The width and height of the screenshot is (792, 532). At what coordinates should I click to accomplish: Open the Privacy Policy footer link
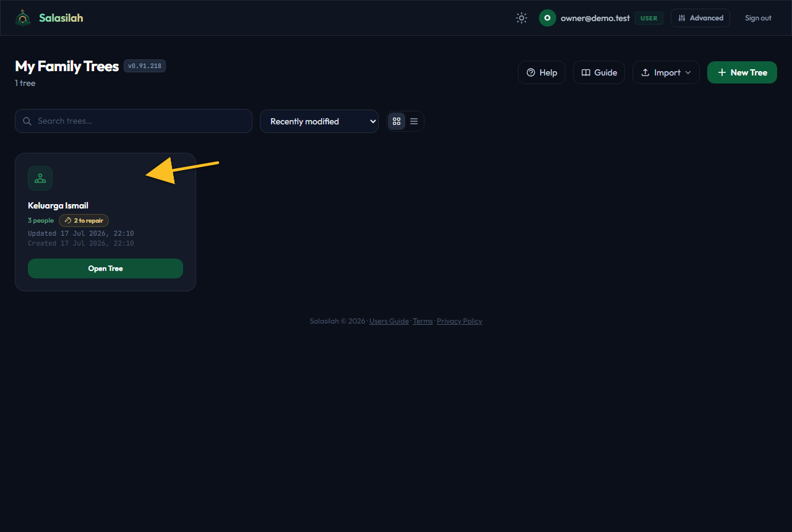pyautogui.click(x=460, y=321)
